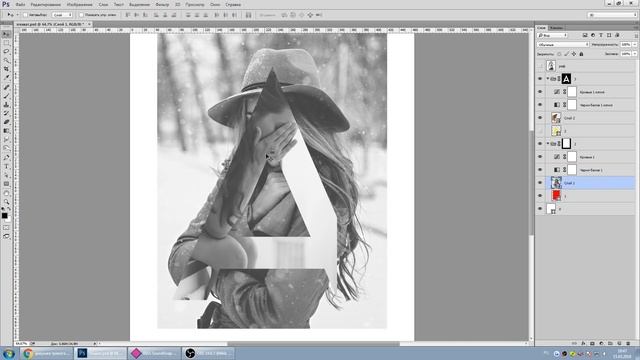
Task: Select the Eyedropper tool
Action: [x=6, y=77]
